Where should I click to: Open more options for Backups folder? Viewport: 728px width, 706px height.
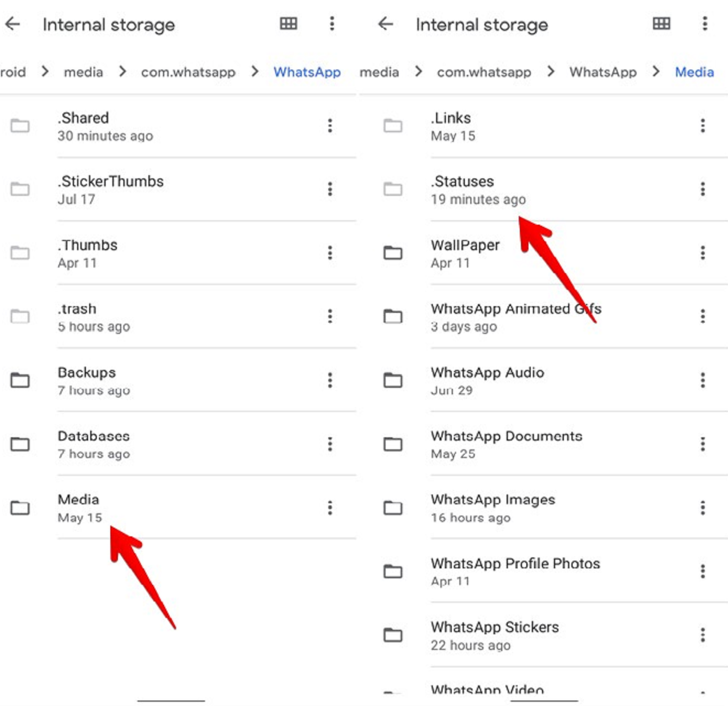point(330,380)
